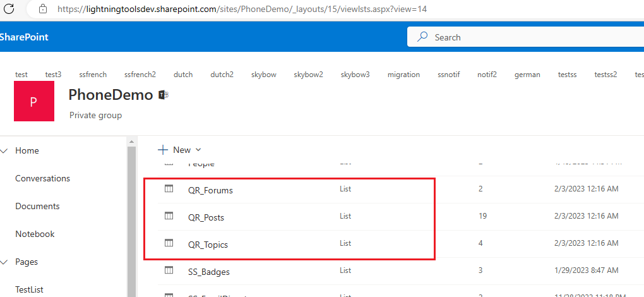Click the QR_Forums list icon
This screenshot has width=644, height=297.
(169, 189)
